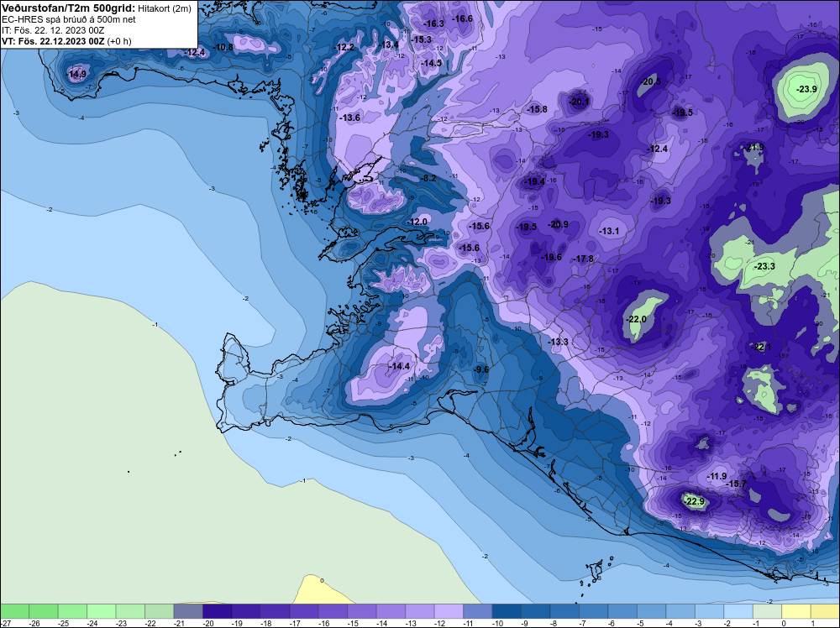840x628 pixels.
Task: Click the -14.4 temperature label
Action: (399, 366)
